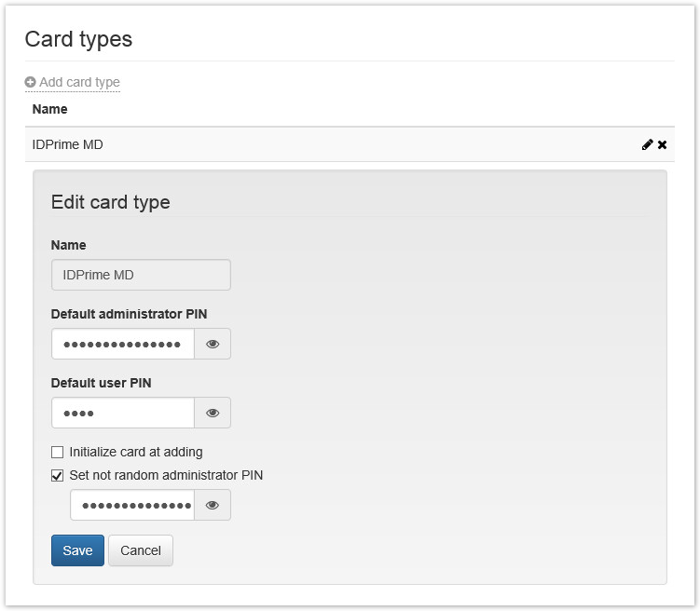Focus the PIN field below the Set not random checkbox

[132, 505]
